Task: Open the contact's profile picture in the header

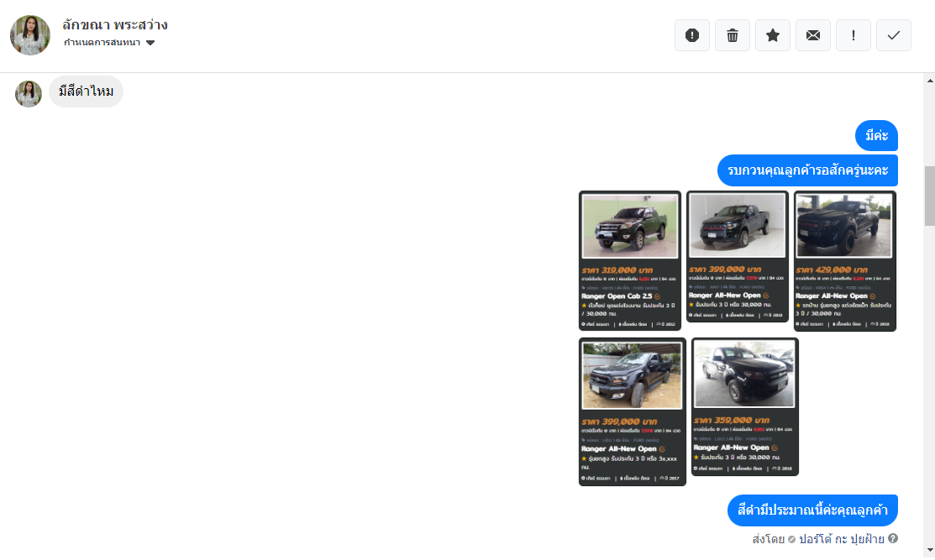Action: 30,35
